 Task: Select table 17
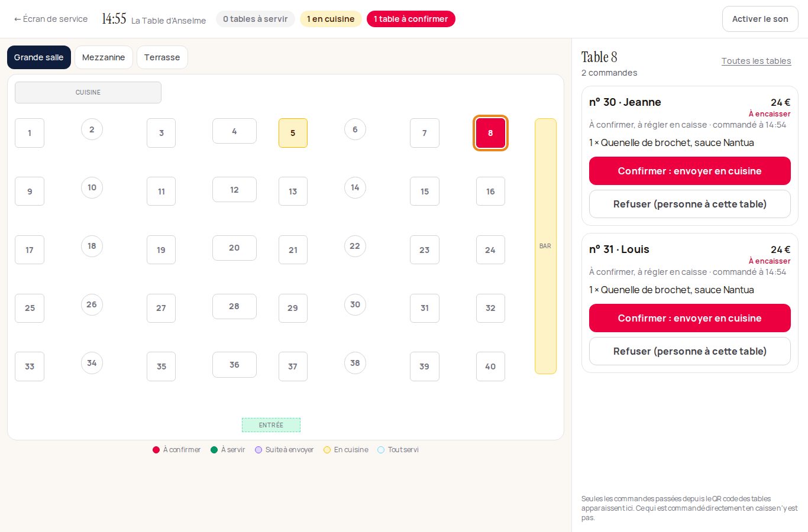point(30,250)
